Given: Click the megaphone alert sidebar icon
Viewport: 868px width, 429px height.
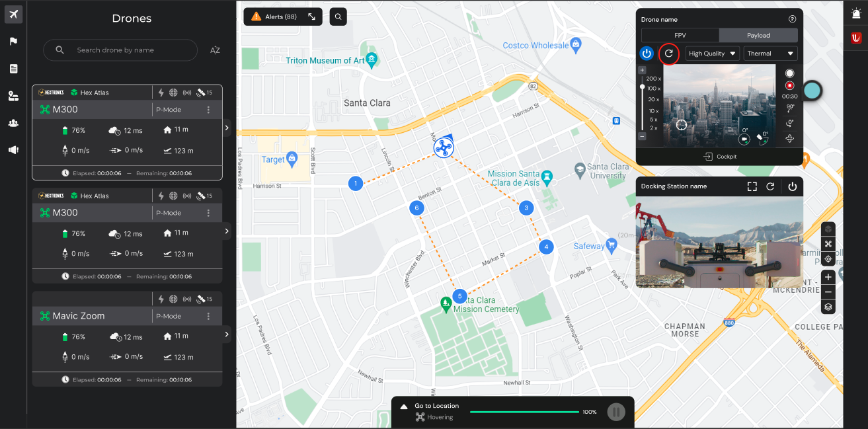Looking at the screenshot, I should (x=13, y=150).
